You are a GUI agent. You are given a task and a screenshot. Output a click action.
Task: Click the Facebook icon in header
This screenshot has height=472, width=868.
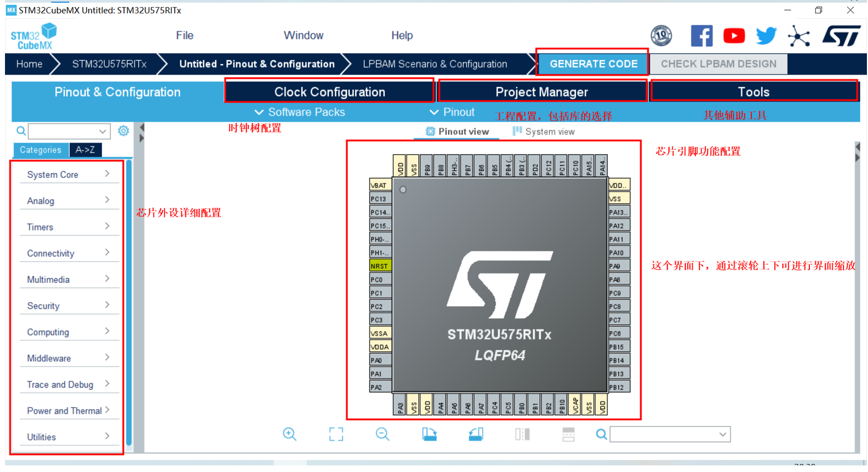701,36
